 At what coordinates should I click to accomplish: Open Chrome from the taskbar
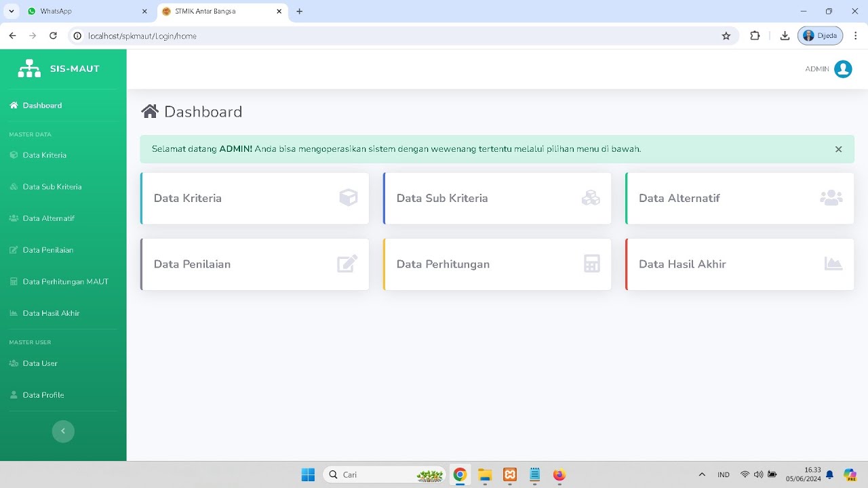(460, 474)
